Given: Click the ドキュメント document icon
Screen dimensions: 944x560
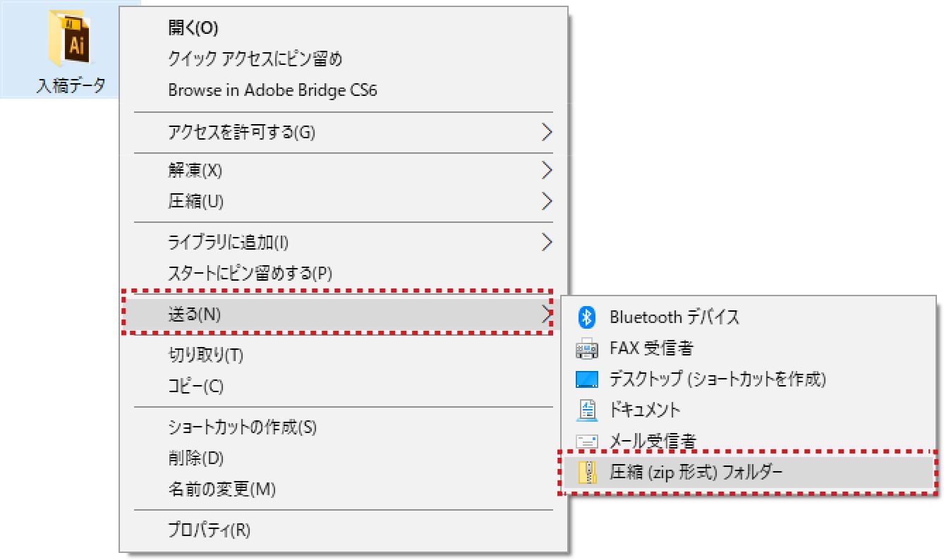Looking at the screenshot, I should pyautogui.click(x=587, y=410).
